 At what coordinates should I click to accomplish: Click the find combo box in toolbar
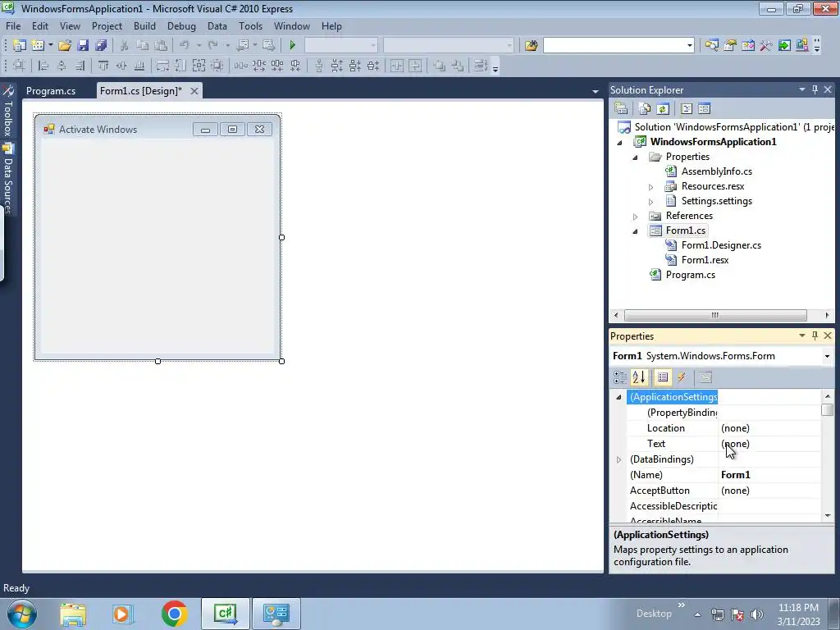(619, 46)
